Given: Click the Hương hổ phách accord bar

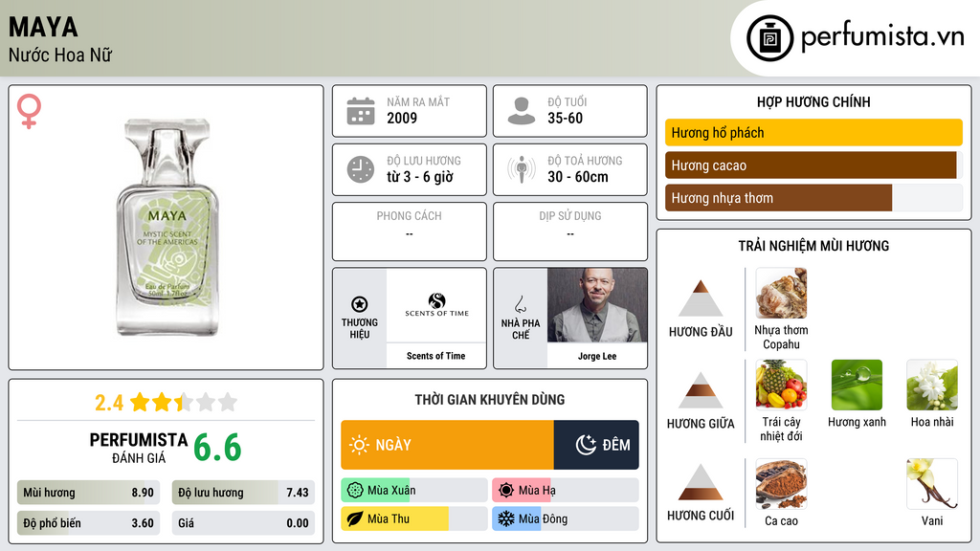Looking at the screenshot, I should 813,132.
